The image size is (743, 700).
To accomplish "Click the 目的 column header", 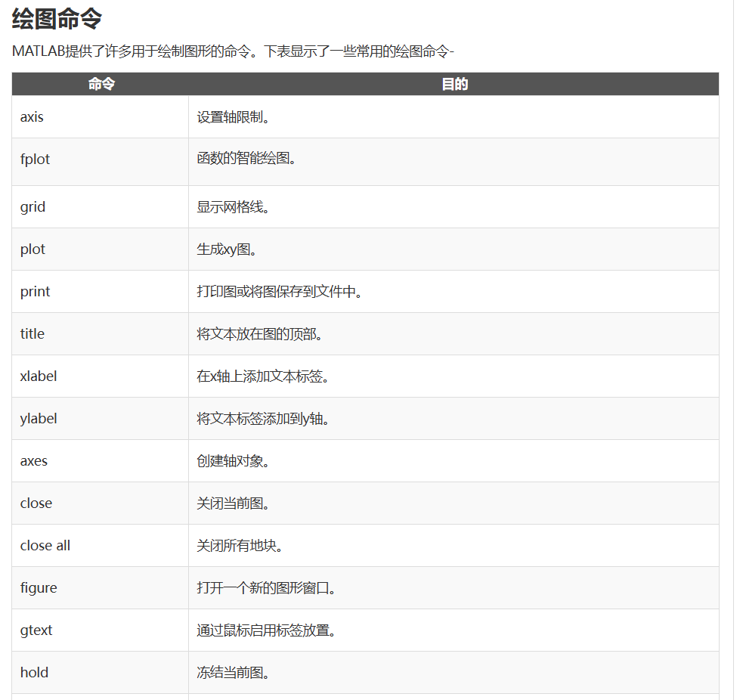I will (454, 84).
